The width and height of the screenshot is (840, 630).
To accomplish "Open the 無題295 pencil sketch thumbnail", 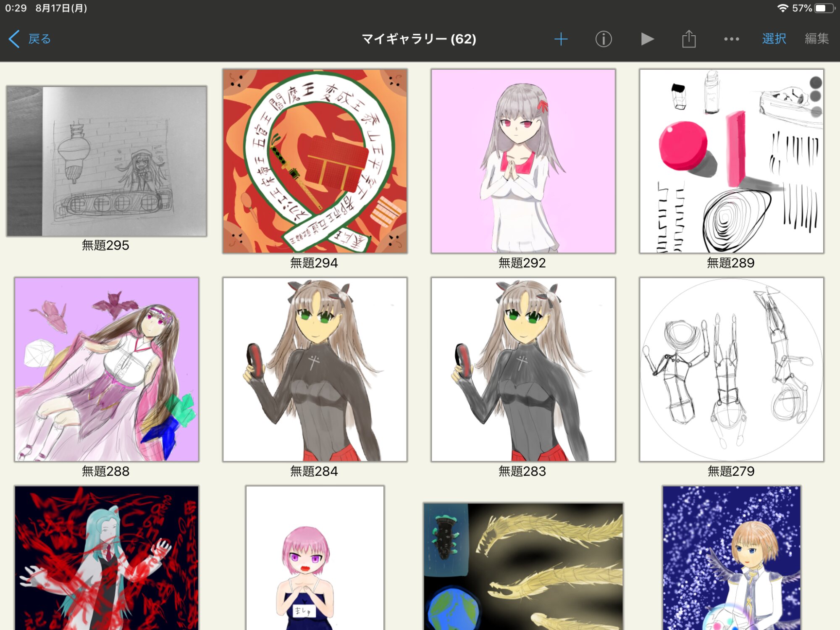I will click(107, 161).
